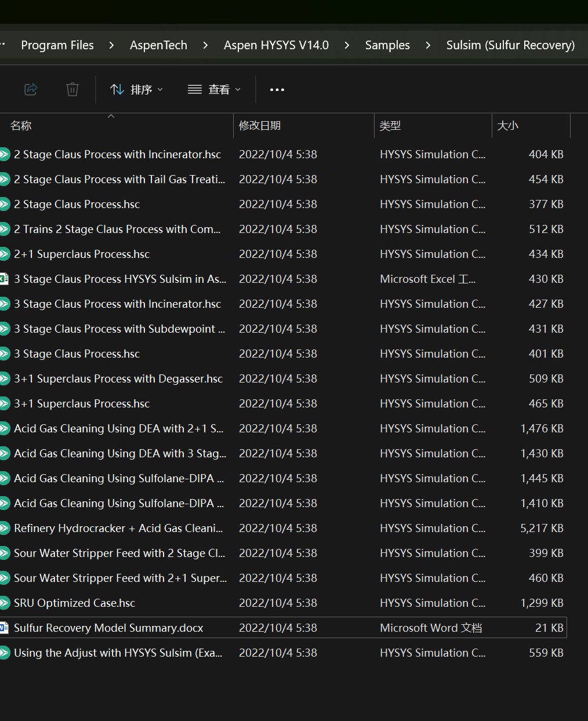Image resolution: width=588 pixels, height=721 pixels.
Task: Click the HYSYS icon of SRU Optimized Case.hsc
Action: point(4,603)
